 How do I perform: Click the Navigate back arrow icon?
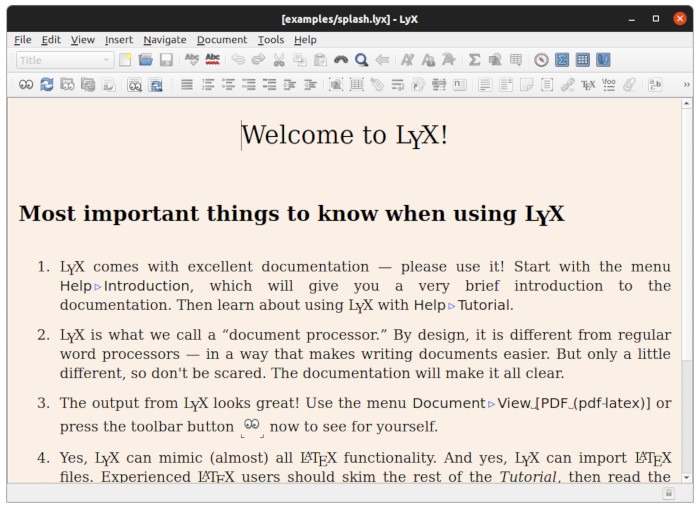[x=382, y=60]
